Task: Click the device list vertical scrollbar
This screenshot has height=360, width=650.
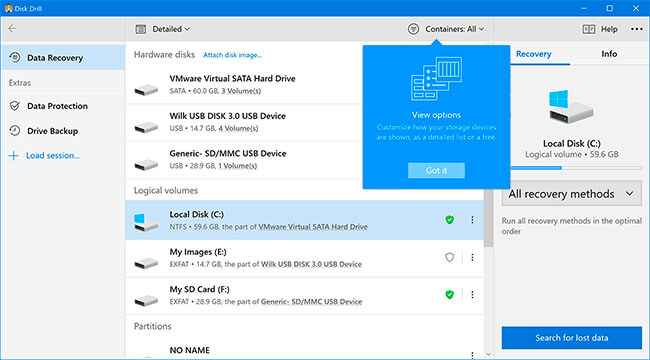Action: [488, 218]
